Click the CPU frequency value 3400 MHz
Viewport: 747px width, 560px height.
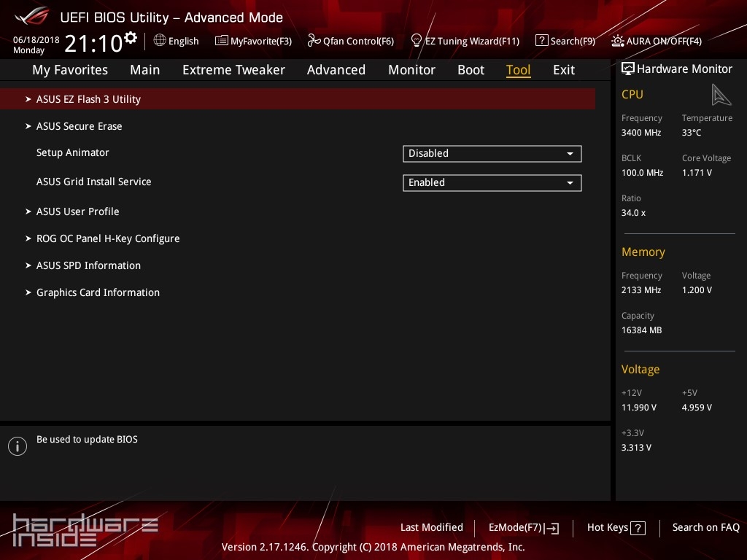pos(641,133)
